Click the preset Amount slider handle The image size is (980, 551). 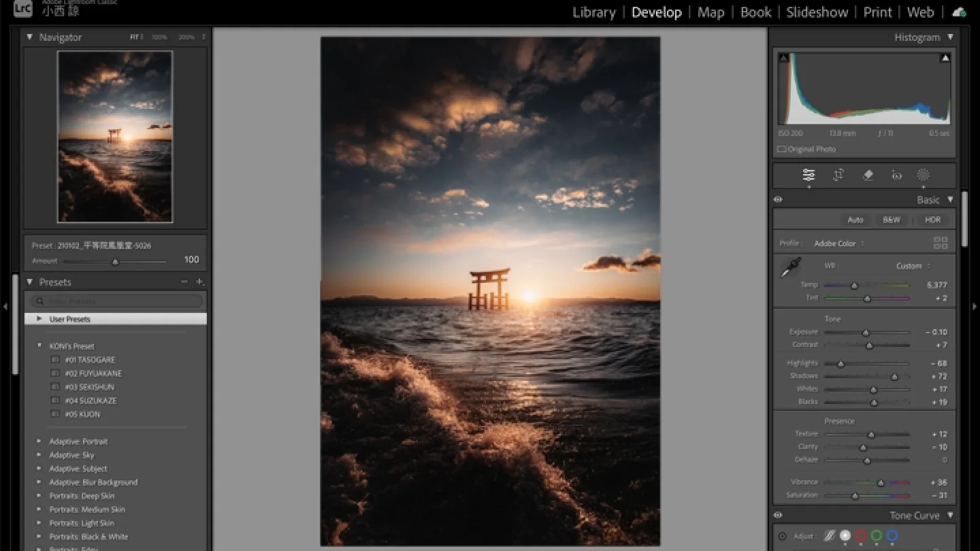pyautogui.click(x=115, y=261)
